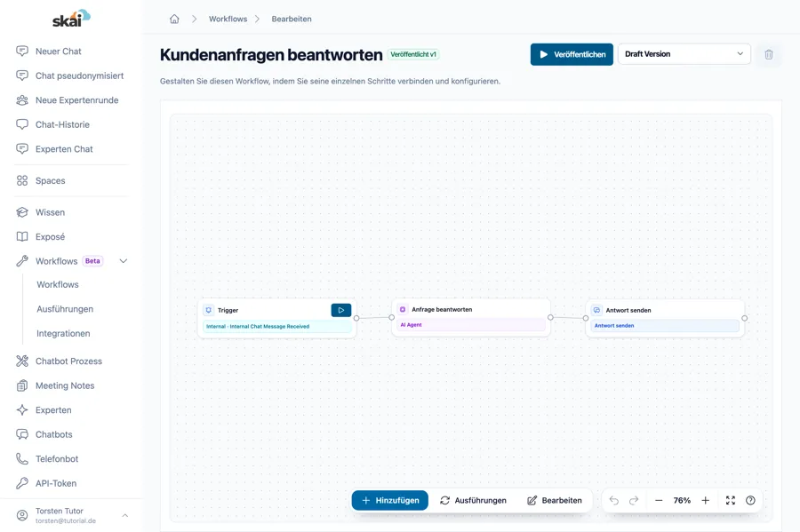Viewport: 800px width, 532px height.
Task: Click Bearbeiten in canvas toolbar
Action: click(554, 500)
